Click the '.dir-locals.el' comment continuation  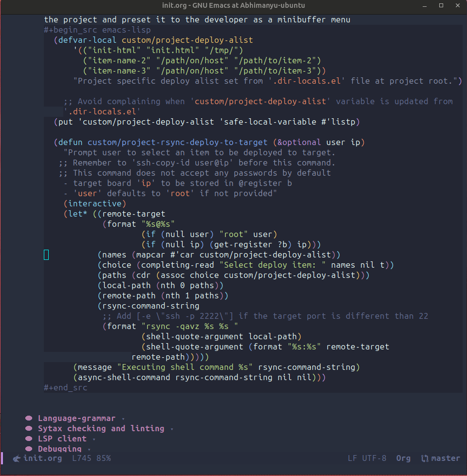(102, 112)
